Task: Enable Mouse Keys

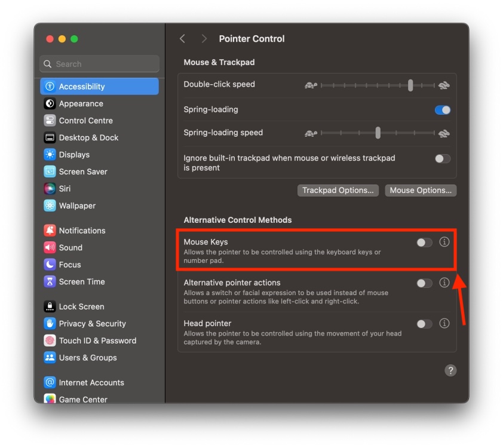Action: [x=424, y=243]
